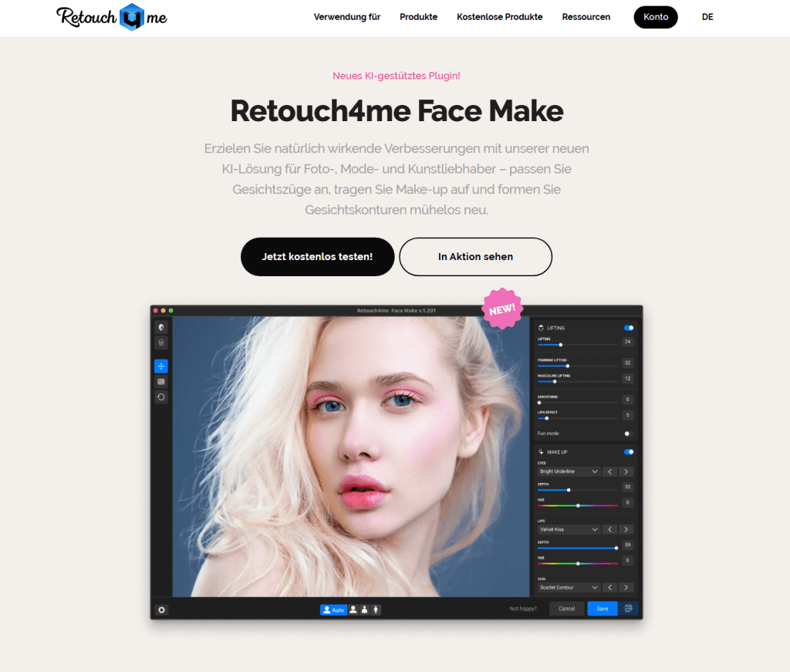The width and height of the screenshot is (790, 672).
Task: Toggle the MAKE UP section switch
Action: click(629, 452)
